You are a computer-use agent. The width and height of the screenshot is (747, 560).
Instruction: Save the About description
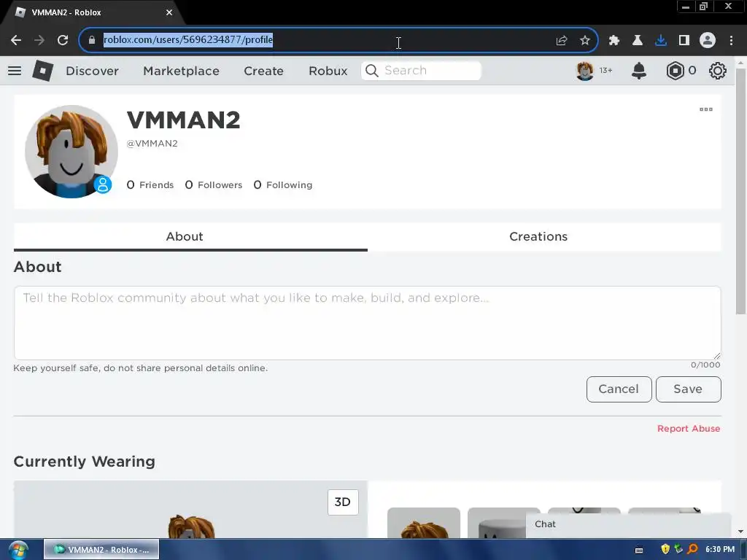click(689, 389)
